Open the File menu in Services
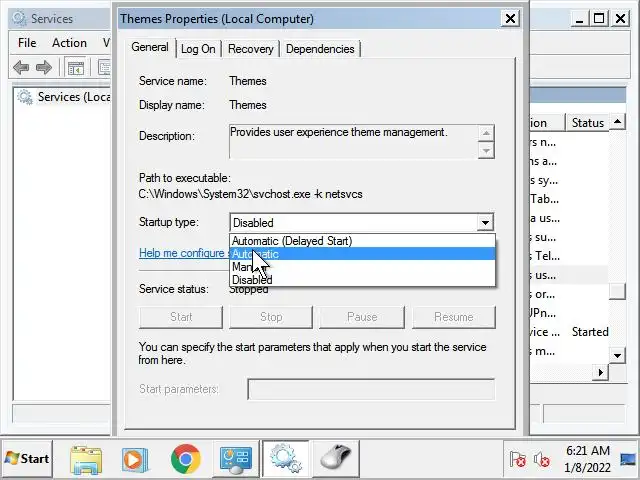Image resolution: width=640 pixels, height=480 pixels. click(27, 43)
